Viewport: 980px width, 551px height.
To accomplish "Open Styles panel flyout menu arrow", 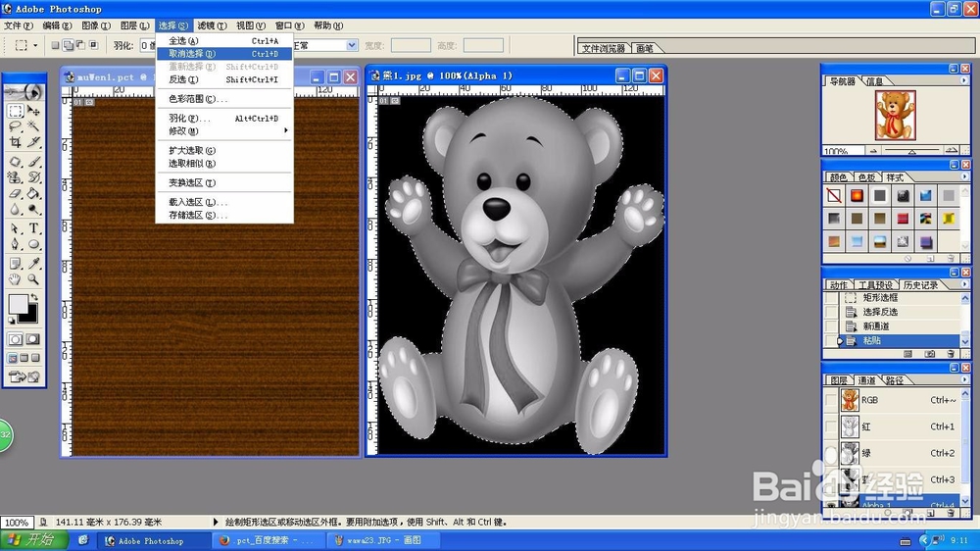I will coord(963,177).
